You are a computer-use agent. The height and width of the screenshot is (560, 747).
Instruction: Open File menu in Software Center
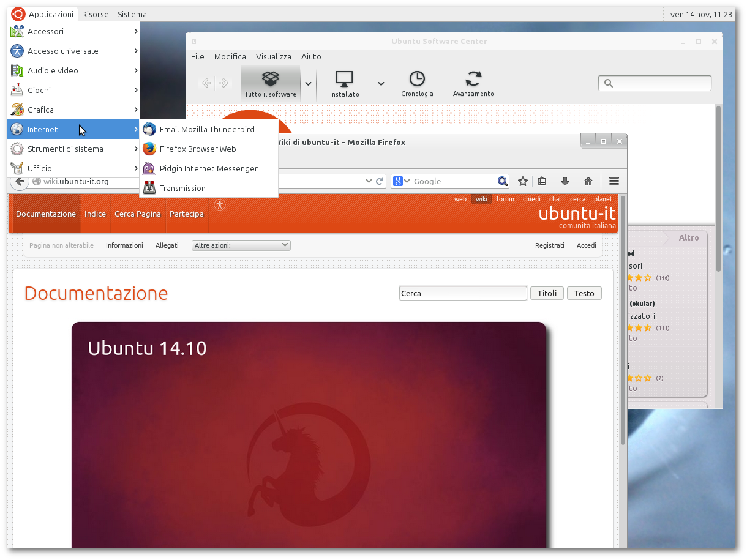(198, 56)
